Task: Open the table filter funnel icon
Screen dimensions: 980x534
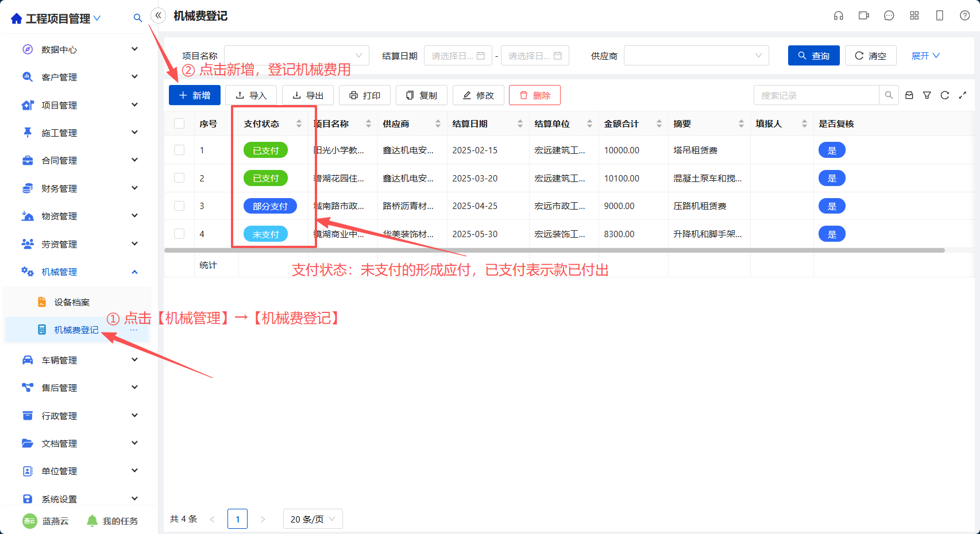Action: click(927, 95)
